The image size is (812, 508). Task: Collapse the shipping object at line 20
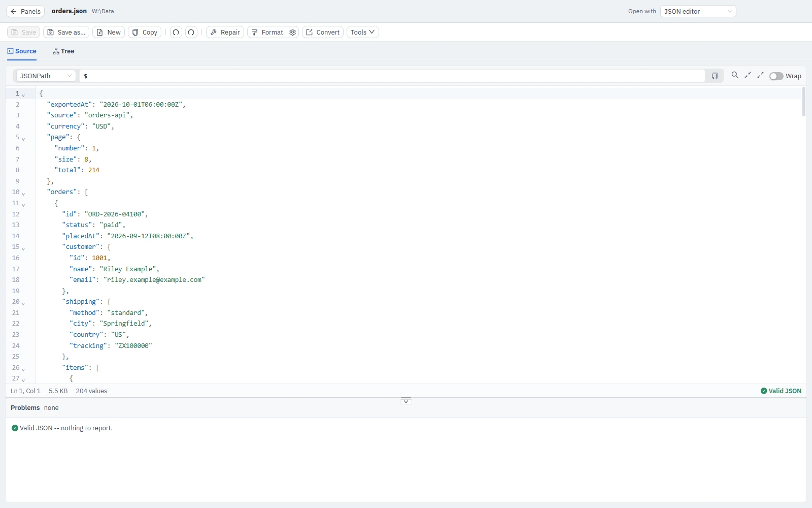(x=23, y=303)
